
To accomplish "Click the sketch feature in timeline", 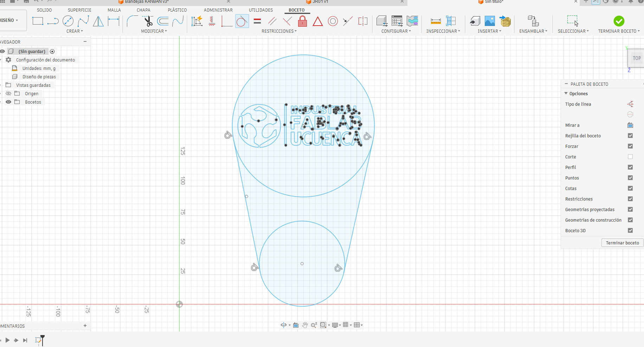I will coord(38,340).
